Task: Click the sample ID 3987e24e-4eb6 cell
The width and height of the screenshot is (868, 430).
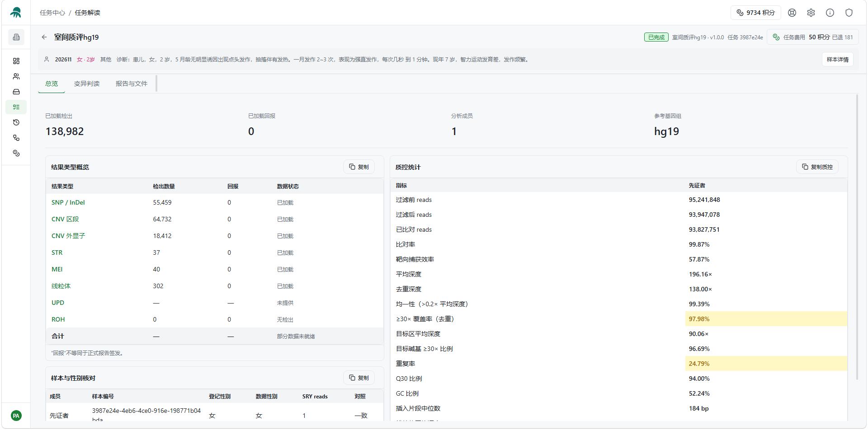Action: 146,415
